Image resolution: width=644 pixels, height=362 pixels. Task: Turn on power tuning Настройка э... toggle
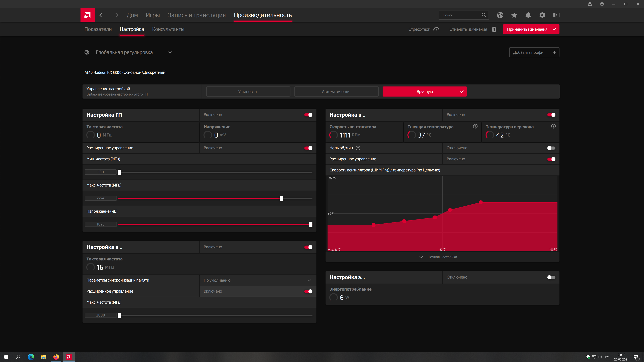click(551, 277)
